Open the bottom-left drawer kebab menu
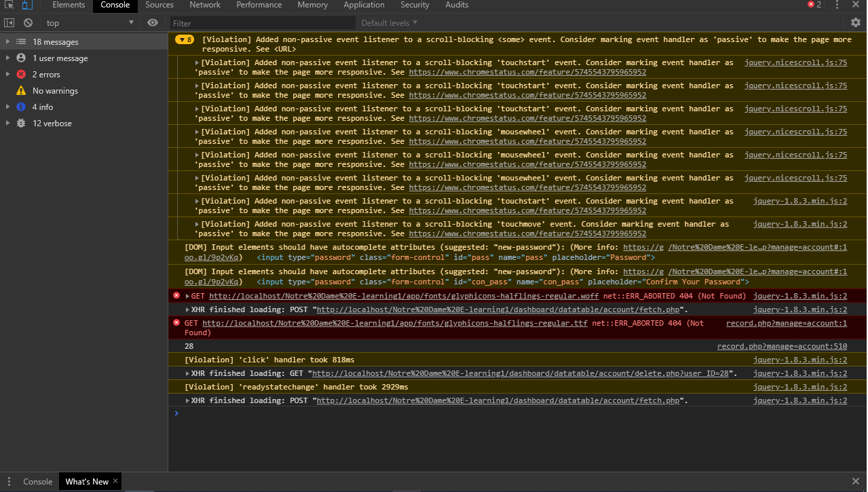The image size is (868, 492). pyautogui.click(x=8, y=481)
